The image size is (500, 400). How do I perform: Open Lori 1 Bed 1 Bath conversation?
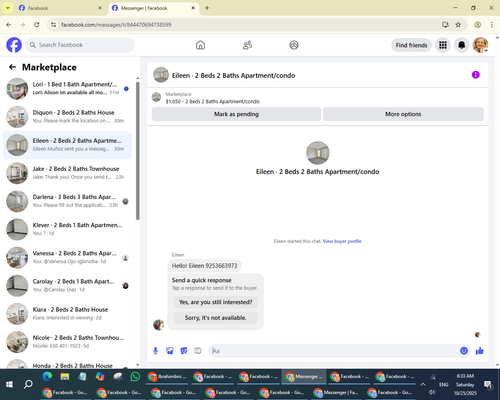pos(67,89)
